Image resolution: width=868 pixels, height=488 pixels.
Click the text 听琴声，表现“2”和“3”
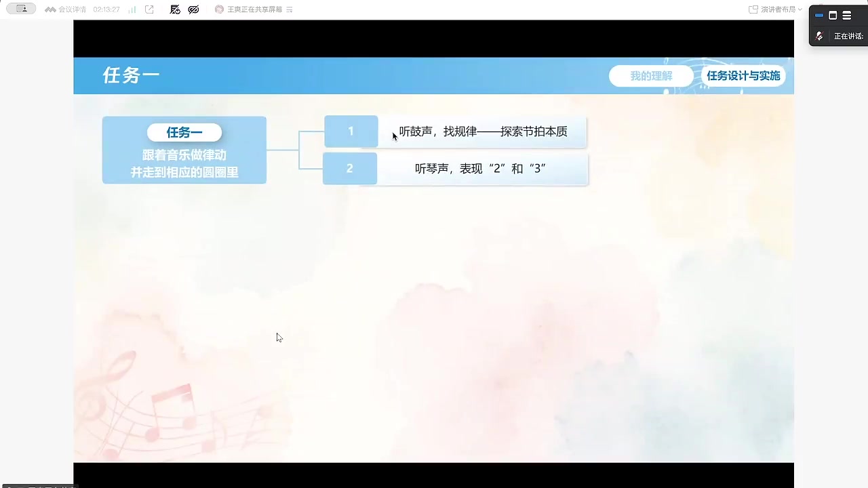[x=481, y=169]
